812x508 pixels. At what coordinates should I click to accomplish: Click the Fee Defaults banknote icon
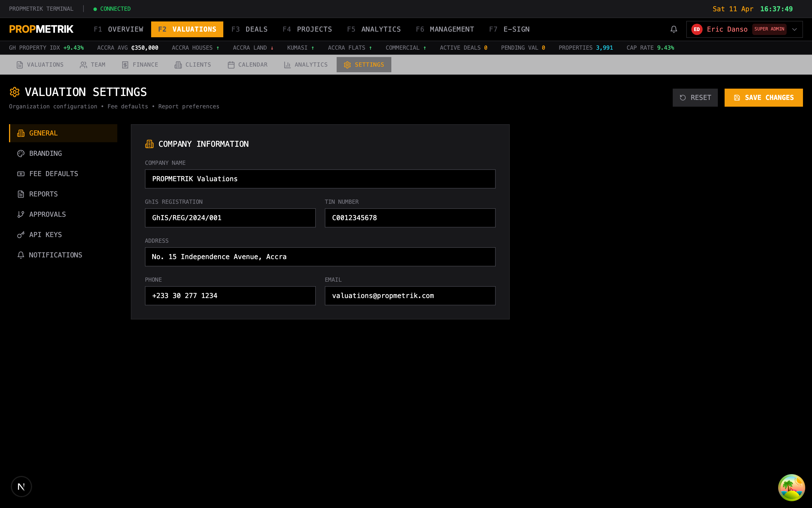pos(21,174)
